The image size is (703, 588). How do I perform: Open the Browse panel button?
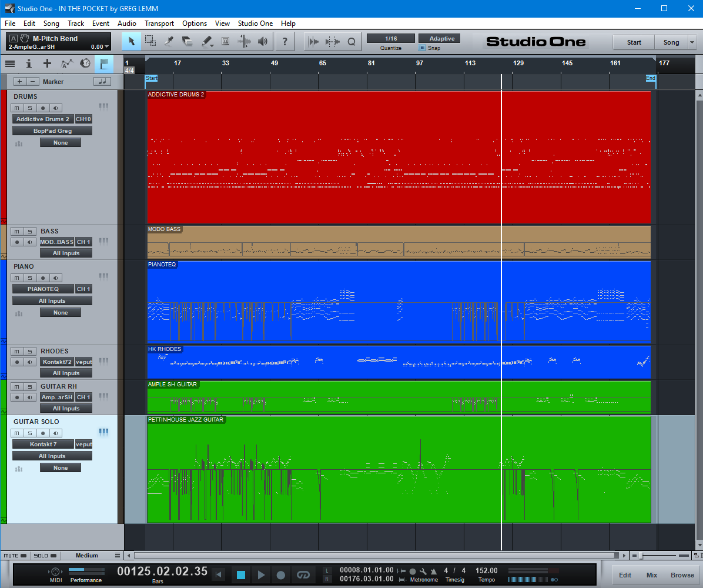(x=682, y=575)
